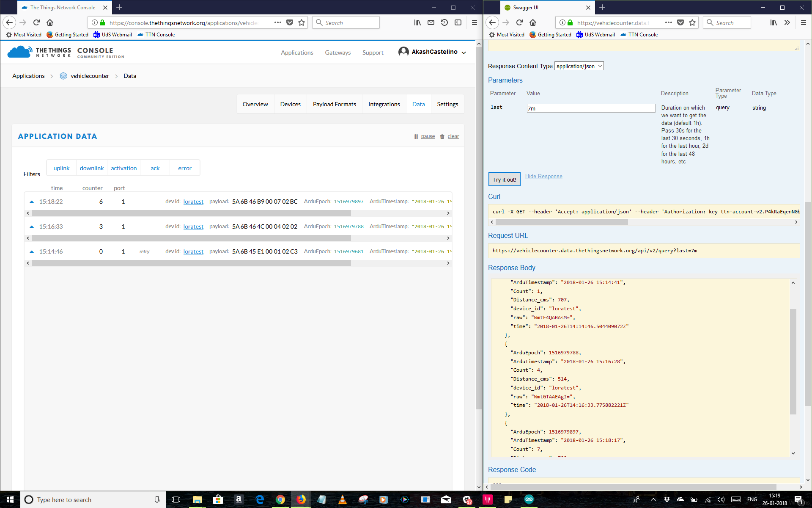This screenshot has height=508, width=812.
Task: Open new tab in TTN Console window
Action: click(x=119, y=7)
